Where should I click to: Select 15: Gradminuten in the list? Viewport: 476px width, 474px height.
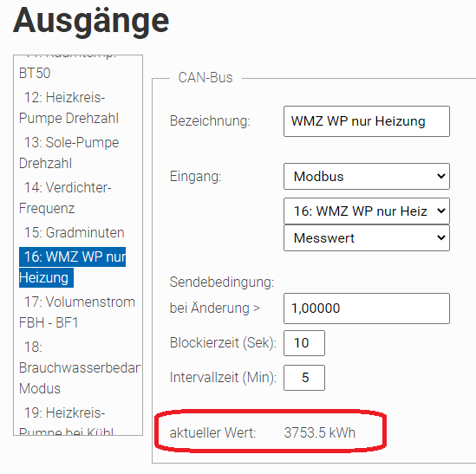click(74, 232)
